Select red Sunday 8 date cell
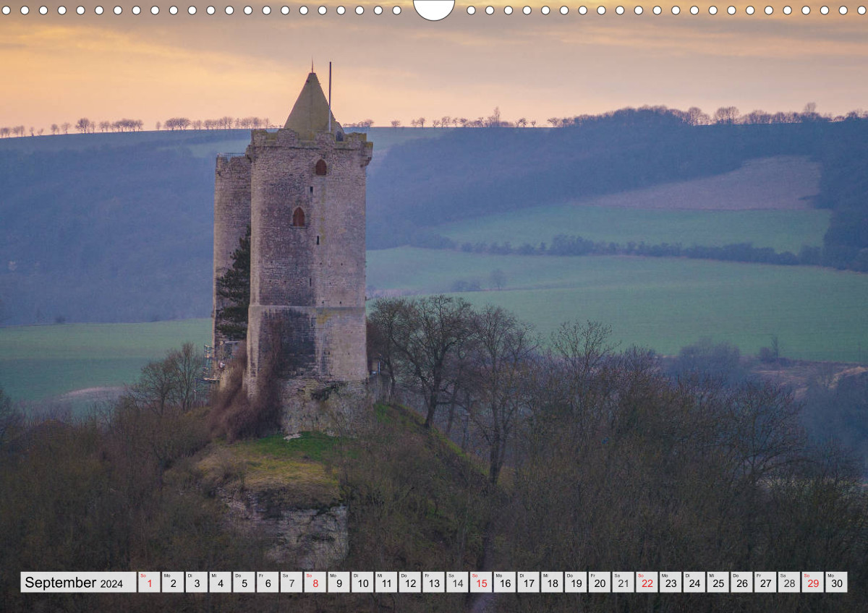Image resolution: width=868 pixels, height=613 pixels. [x=315, y=583]
